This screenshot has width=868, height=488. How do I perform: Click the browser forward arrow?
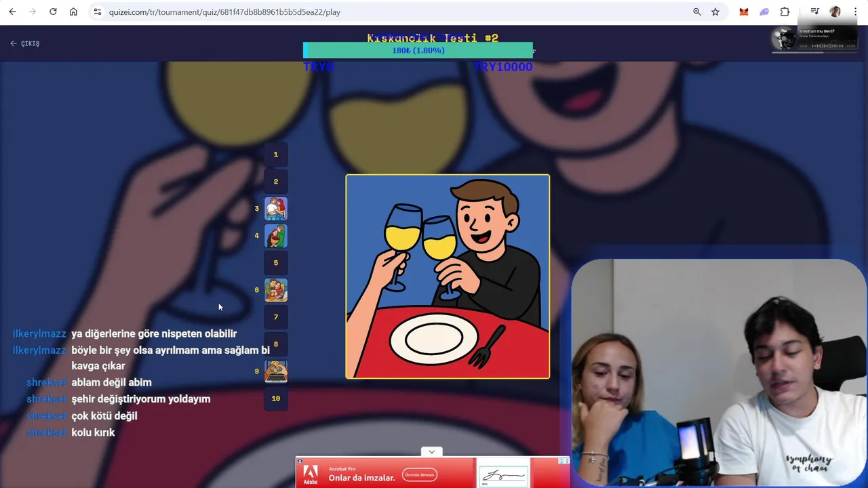click(33, 12)
